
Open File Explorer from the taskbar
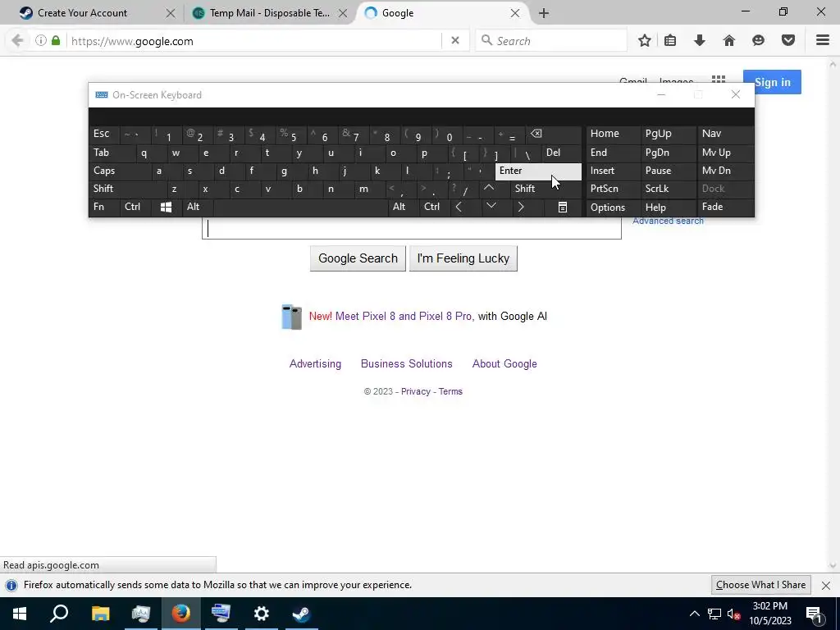point(100,614)
